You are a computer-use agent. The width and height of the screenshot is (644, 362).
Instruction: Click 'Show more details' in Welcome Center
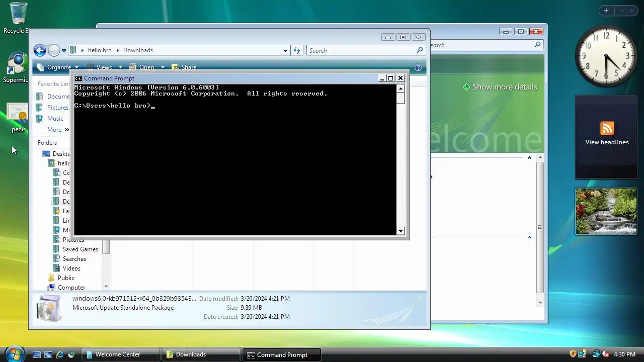[x=500, y=87]
